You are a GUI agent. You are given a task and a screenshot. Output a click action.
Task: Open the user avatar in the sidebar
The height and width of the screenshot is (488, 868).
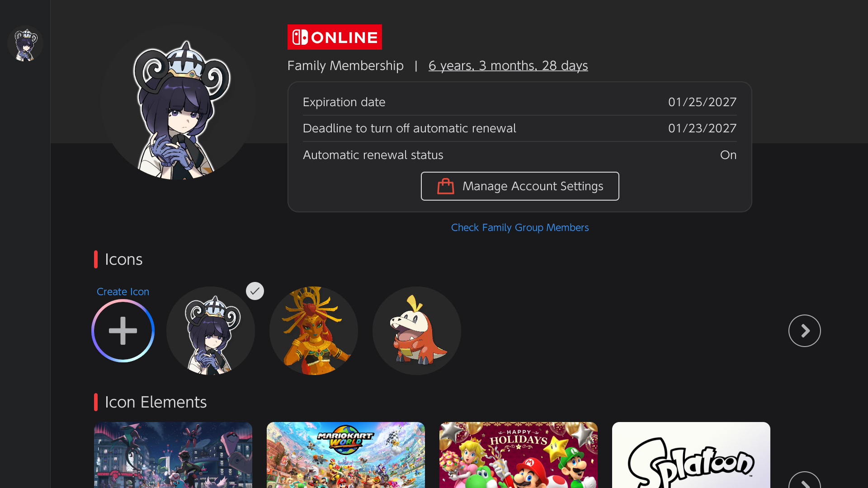coord(25,44)
